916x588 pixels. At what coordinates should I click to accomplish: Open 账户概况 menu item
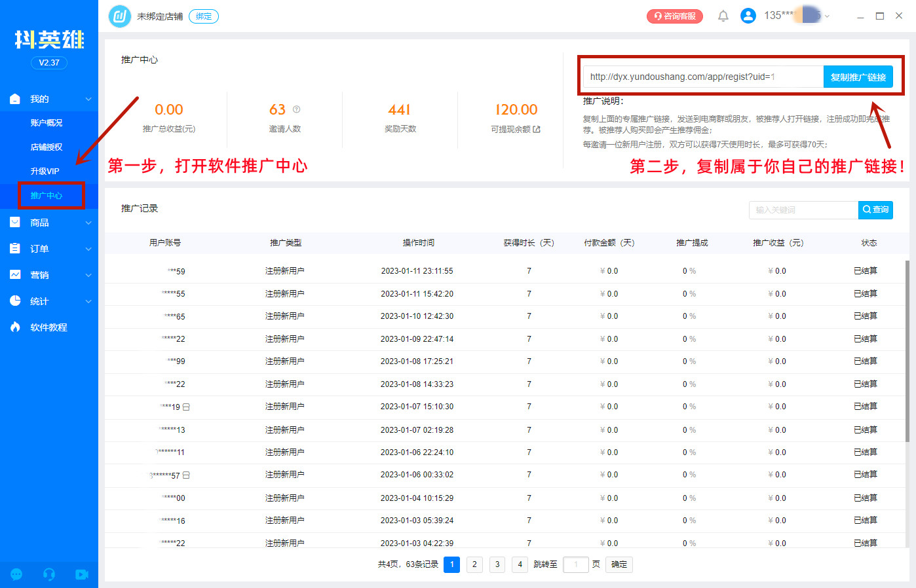(x=47, y=123)
